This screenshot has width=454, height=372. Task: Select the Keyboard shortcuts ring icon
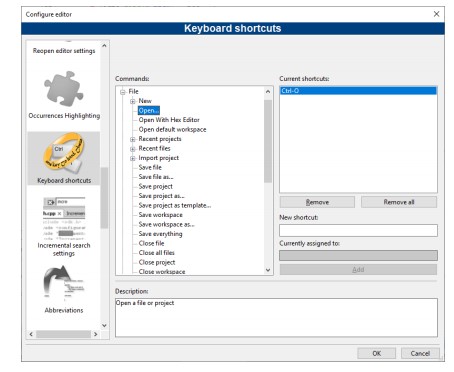[x=63, y=153]
